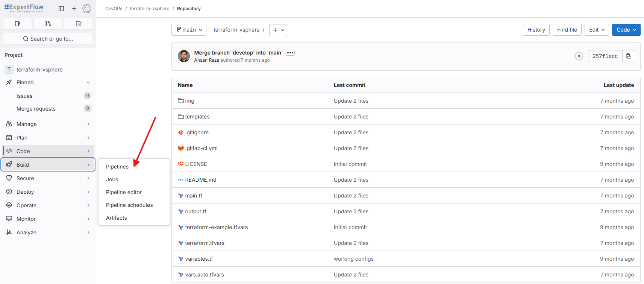Choose Pipeline editor in the flyout
Screen dimensions: 644x284
(x=124, y=192)
